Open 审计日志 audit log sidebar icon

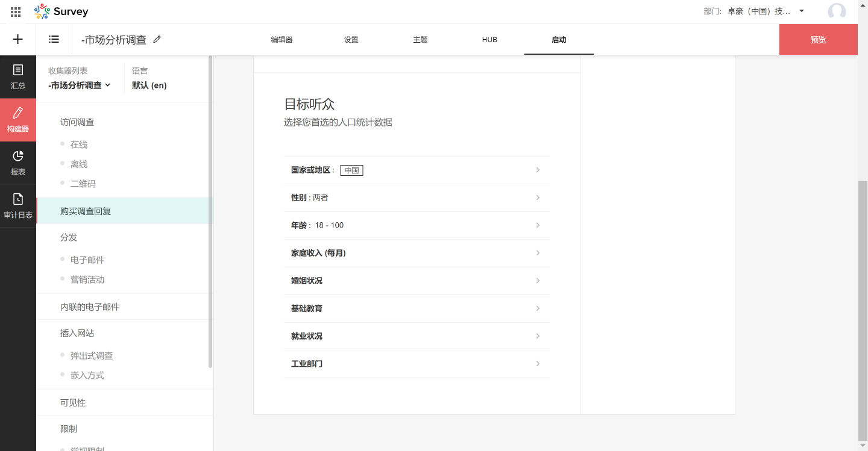point(18,205)
